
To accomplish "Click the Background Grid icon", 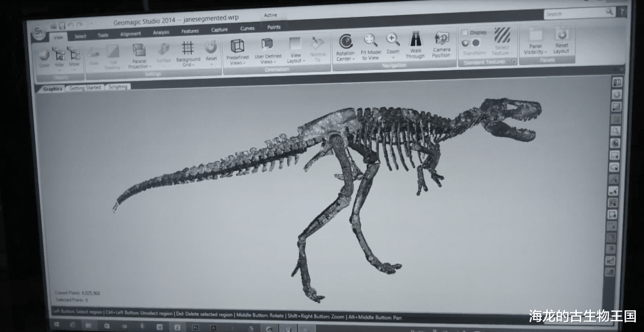I will pos(187,49).
